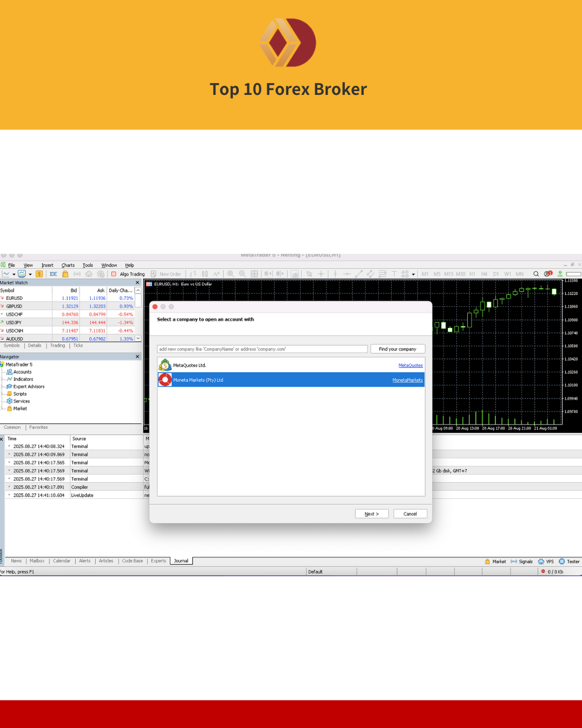Close the Market Watch panel
The height and width of the screenshot is (728, 582).
coord(137,283)
